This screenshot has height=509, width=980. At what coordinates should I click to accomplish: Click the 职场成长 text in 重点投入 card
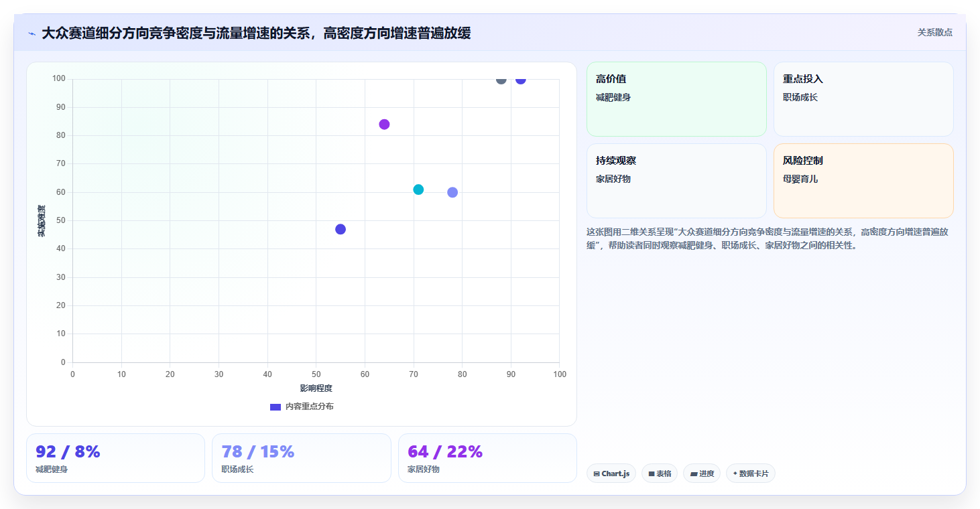800,97
